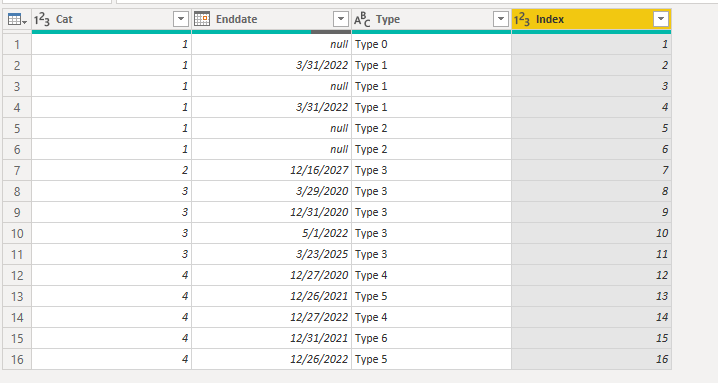Click the Index column number type icon
718x383 pixels.
[x=522, y=20]
